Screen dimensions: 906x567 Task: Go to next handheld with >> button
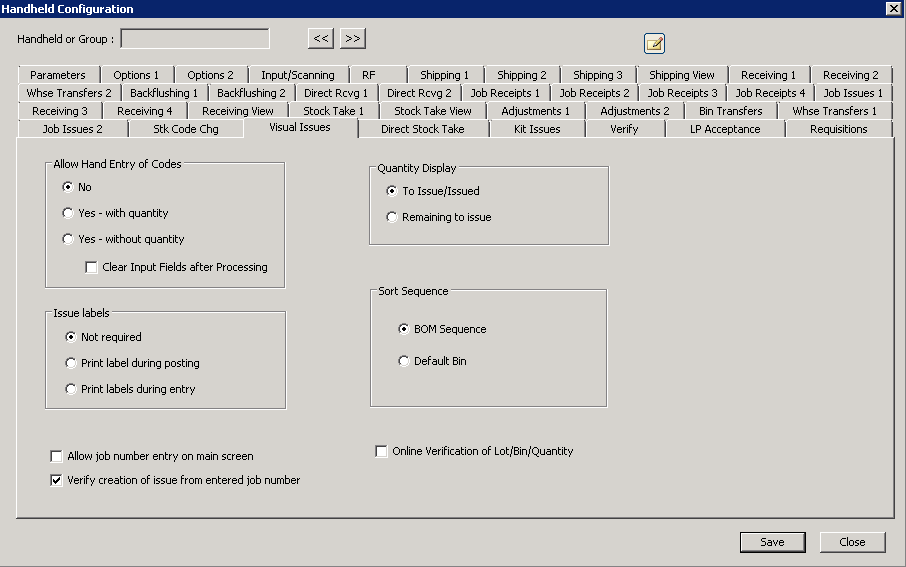point(352,39)
